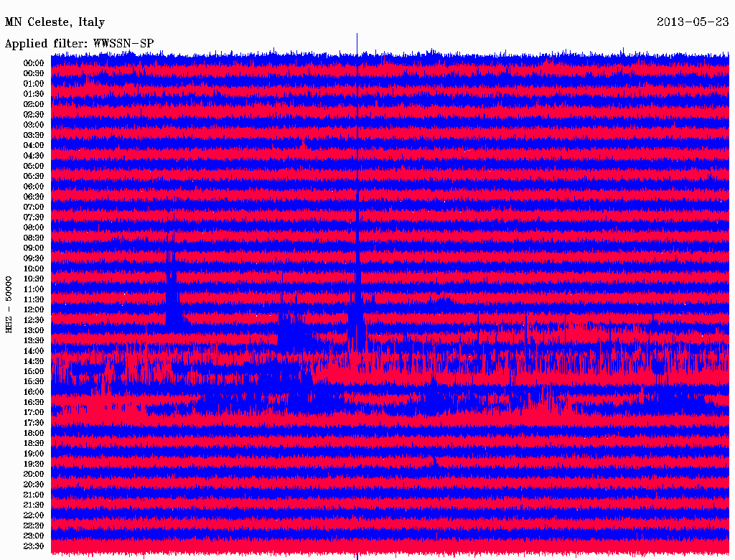
Task: Click the 02:00 time label
Action: point(34,104)
